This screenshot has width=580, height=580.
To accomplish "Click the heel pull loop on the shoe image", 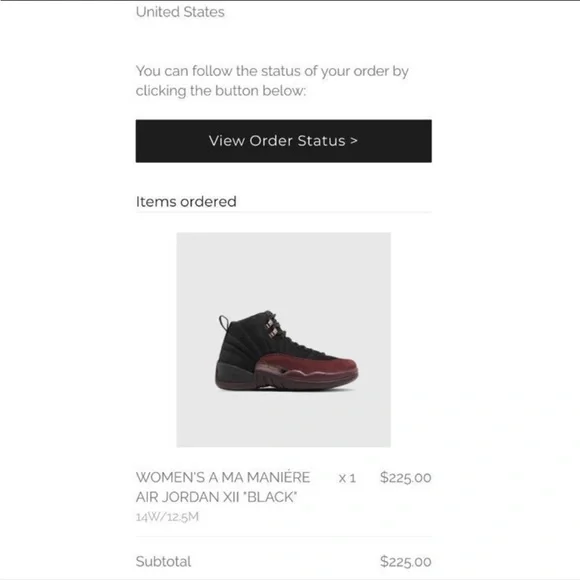I will pyautogui.click(x=224, y=323).
